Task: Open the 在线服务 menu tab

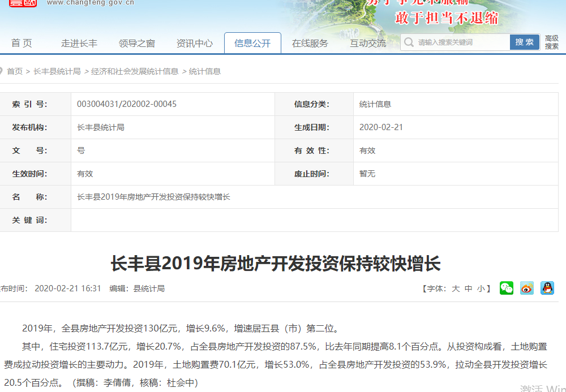Action: pyautogui.click(x=310, y=43)
